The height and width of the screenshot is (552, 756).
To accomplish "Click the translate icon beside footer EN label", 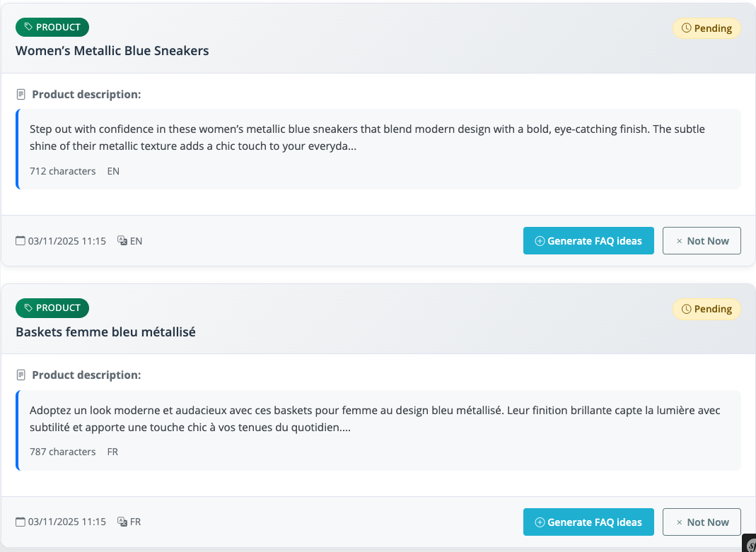I will [122, 241].
